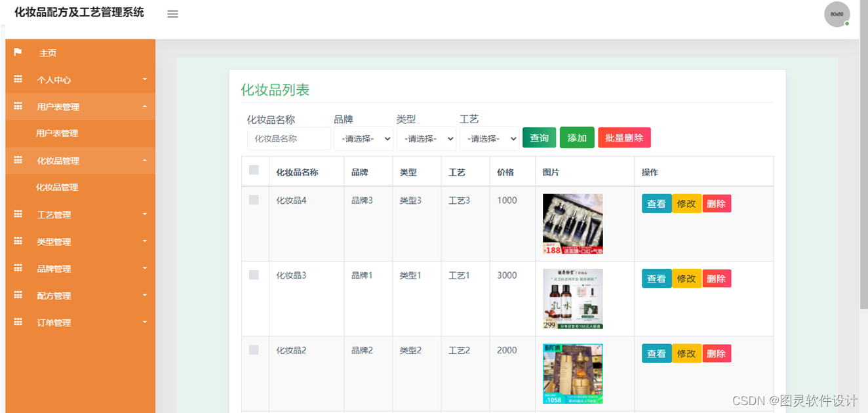Click the grid icon next to 品牌管理
The width and height of the screenshot is (868, 413).
[x=18, y=268]
